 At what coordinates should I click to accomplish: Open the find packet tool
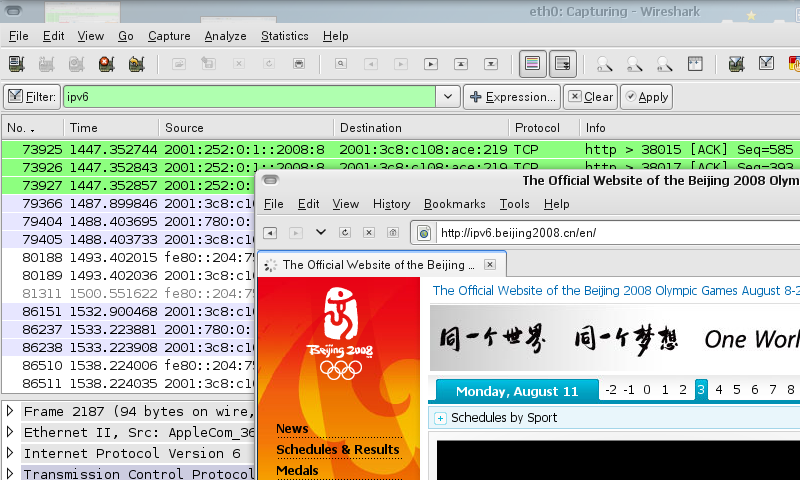tap(341, 64)
